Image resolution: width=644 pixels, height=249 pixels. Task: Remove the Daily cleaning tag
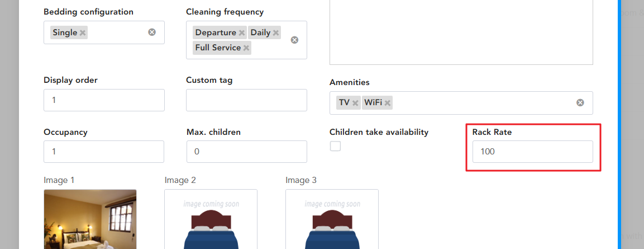(276, 32)
